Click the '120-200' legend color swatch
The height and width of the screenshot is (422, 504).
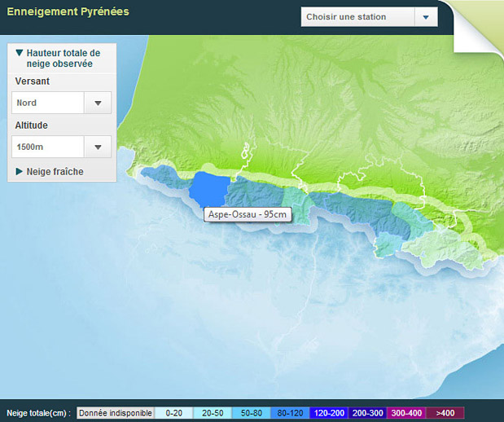point(329,413)
